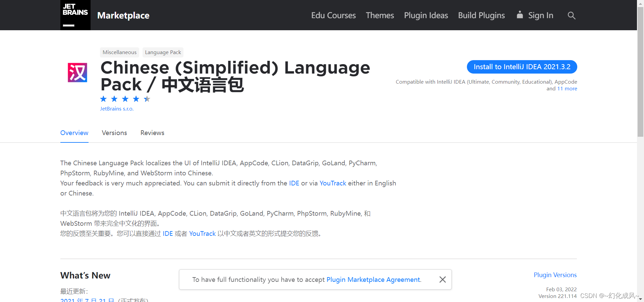Click the JetBrains logo
This screenshot has width=644, height=302.
(75, 15)
